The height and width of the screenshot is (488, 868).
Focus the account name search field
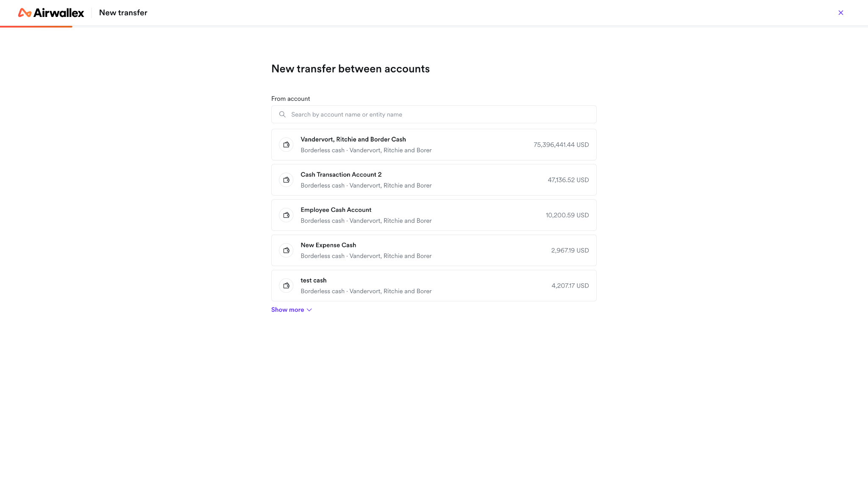click(434, 114)
